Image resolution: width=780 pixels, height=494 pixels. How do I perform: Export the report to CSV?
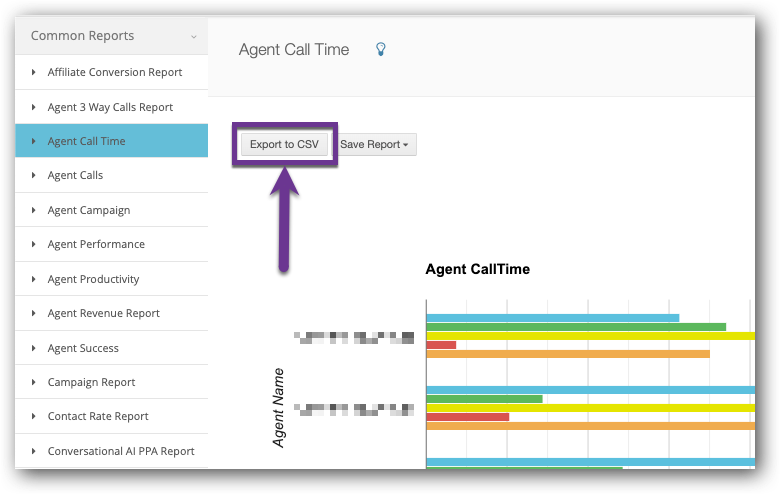pos(284,144)
